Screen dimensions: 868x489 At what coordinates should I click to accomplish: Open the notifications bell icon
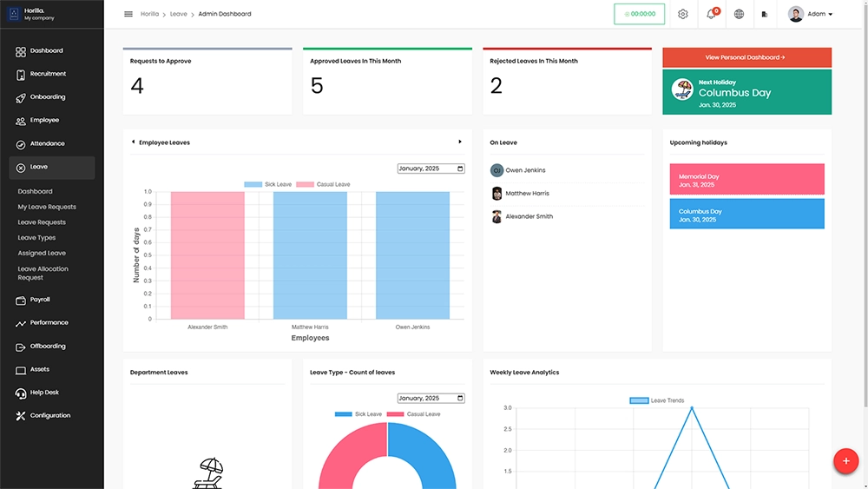pos(711,14)
